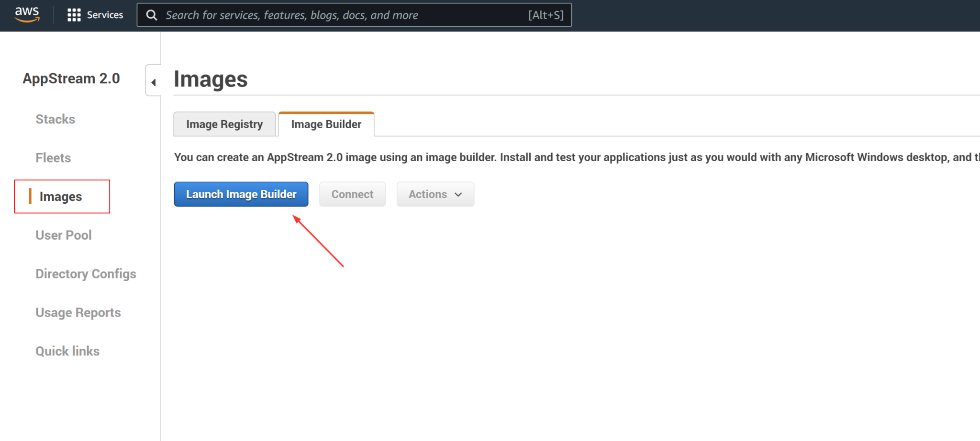Click the Connect button
Viewport: 980px width, 441px height.
352,194
